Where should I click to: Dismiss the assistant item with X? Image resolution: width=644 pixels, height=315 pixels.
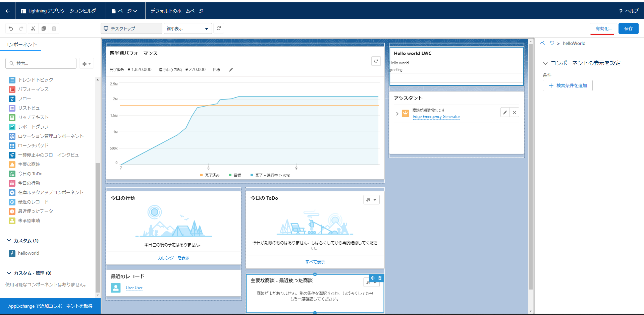514,113
